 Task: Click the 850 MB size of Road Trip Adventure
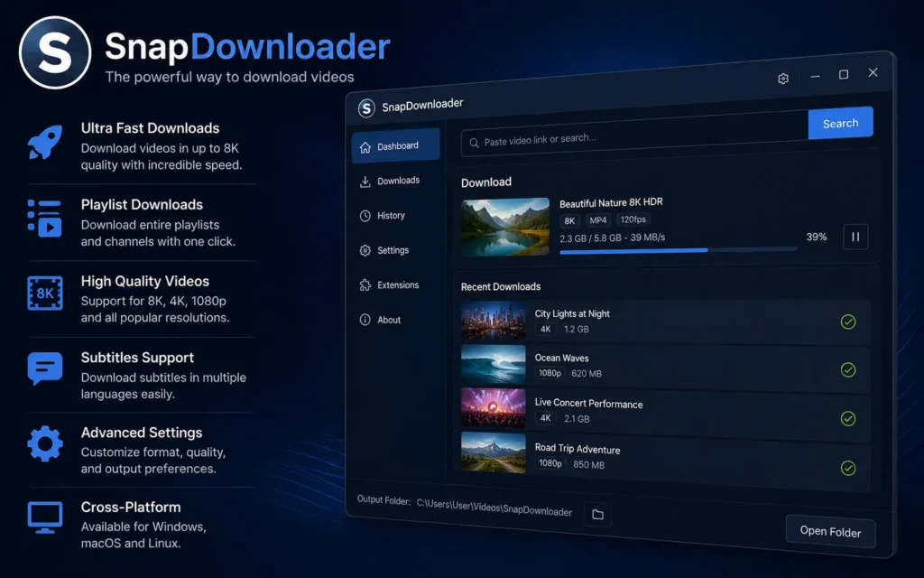[x=588, y=465]
